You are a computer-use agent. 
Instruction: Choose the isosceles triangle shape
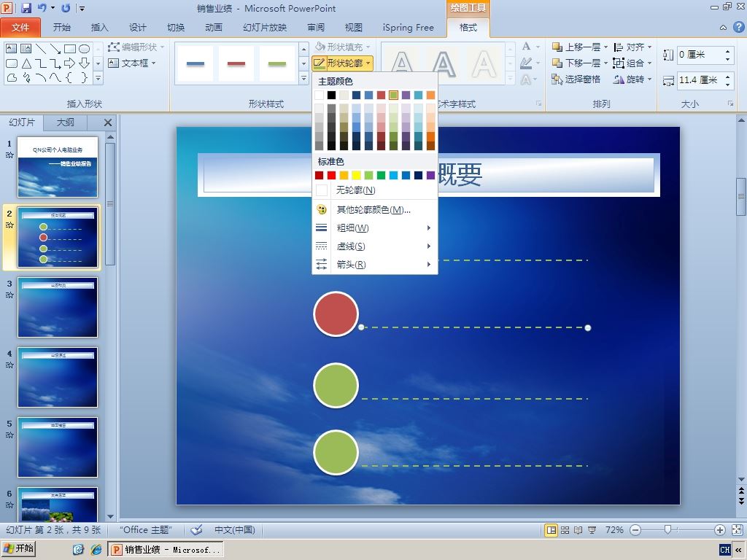(x=27, y=63)
